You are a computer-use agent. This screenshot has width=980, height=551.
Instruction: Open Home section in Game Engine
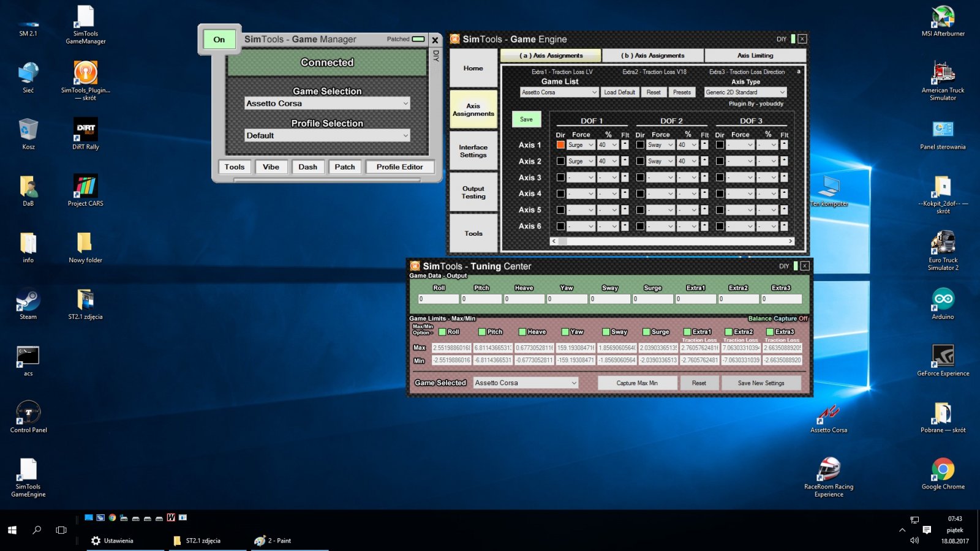click(473, 68)
